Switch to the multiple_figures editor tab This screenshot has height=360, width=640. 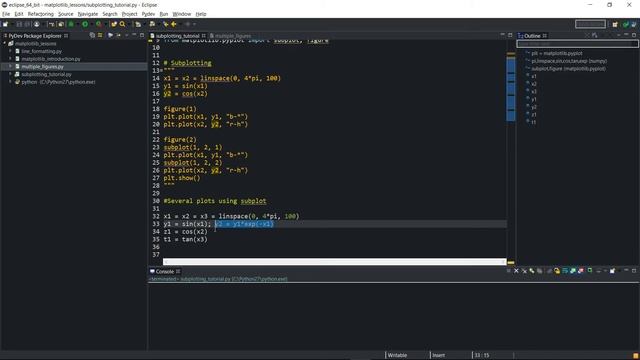233,36
